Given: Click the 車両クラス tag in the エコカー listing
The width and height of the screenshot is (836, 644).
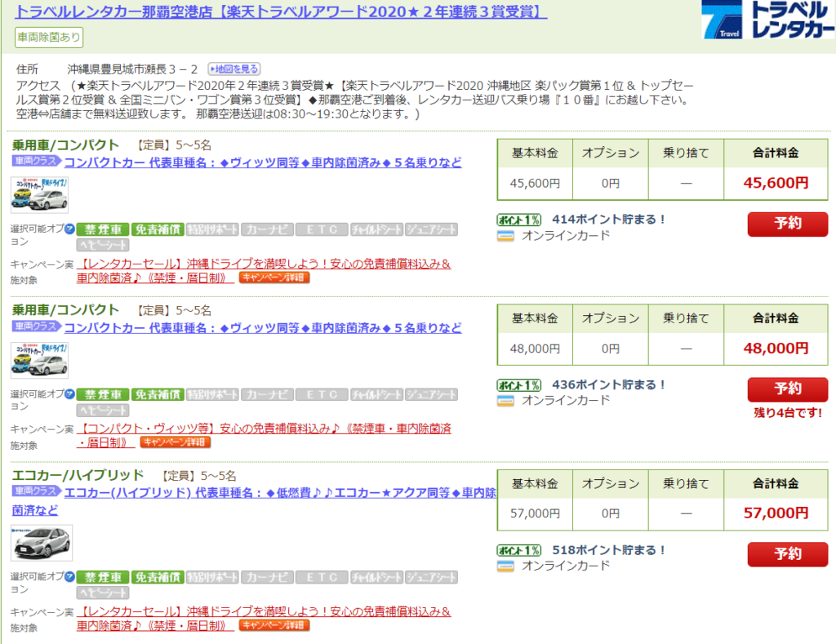Looking at the screenshot, I should coord(36,491).
